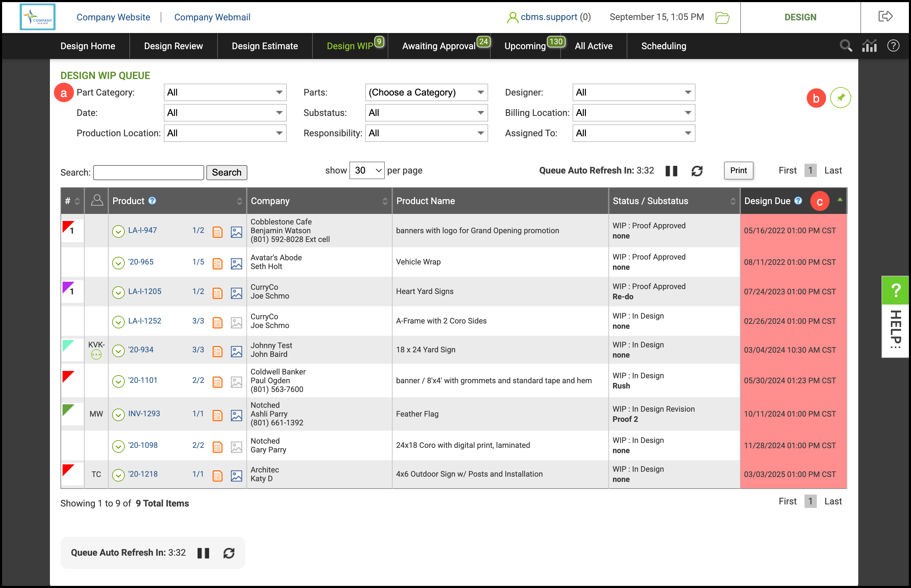Open the Scheduling menu tab
Screen dimensions: 911x588
click(x=664, y=46)
